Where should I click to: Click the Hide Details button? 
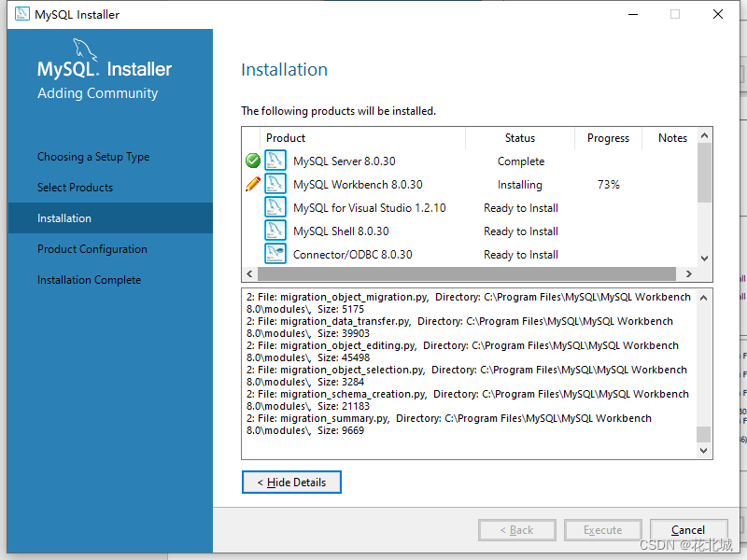[291, 483]
